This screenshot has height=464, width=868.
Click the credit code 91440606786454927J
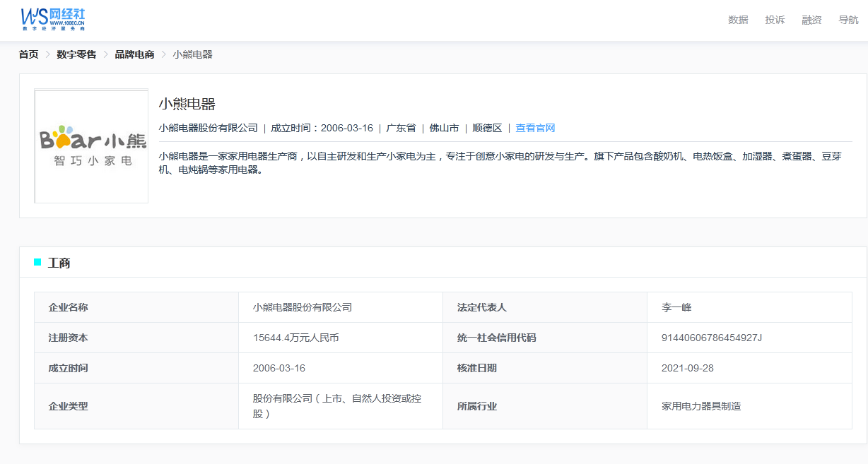[x=712, y=338]
